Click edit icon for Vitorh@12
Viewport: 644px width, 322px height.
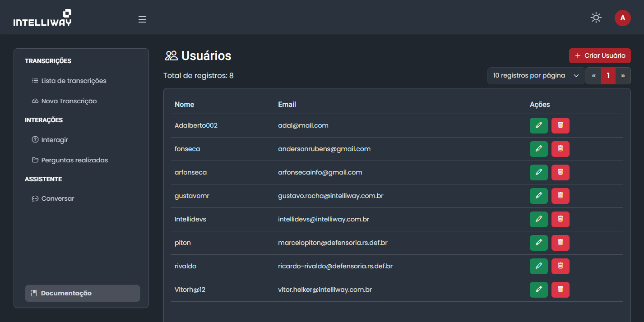[538, 290]
